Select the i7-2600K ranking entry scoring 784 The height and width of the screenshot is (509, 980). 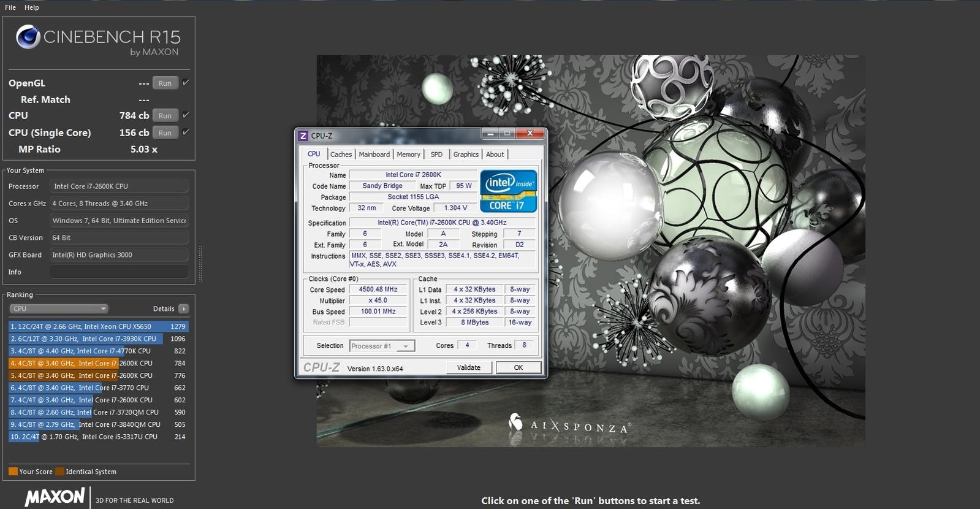[98, 363]
